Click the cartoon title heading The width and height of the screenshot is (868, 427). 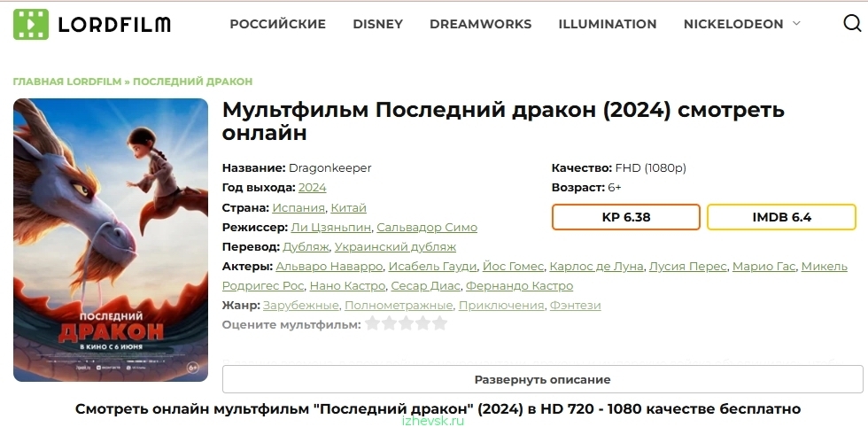503,121
